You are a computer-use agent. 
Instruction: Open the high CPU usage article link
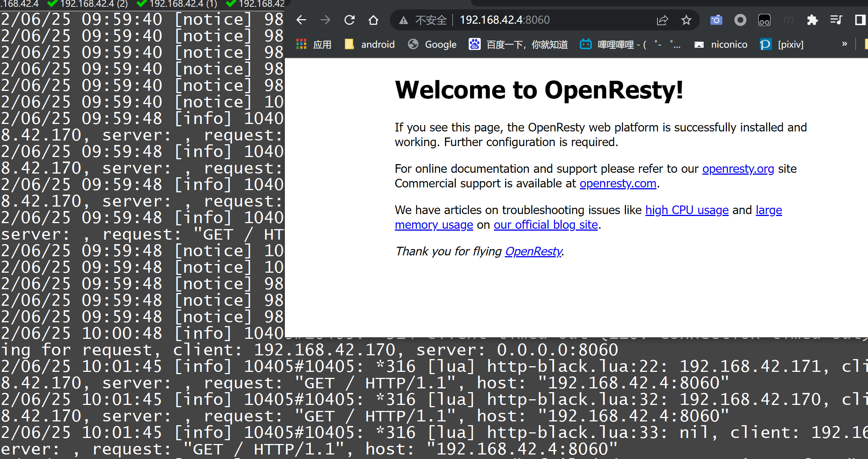[687, 210]
